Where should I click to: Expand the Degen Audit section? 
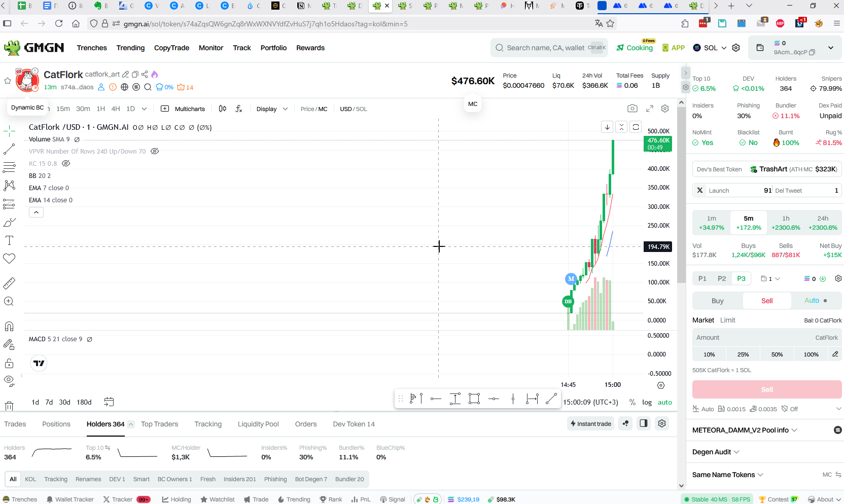coord(716,452)
